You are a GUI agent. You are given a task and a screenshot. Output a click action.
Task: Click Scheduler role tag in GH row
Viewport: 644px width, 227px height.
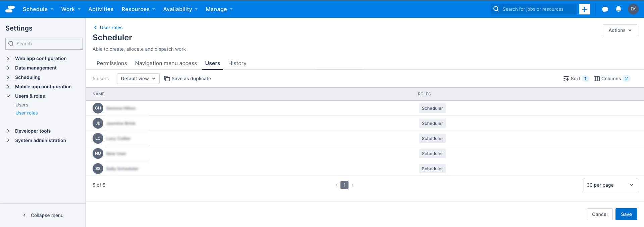[x=432, y=108]
